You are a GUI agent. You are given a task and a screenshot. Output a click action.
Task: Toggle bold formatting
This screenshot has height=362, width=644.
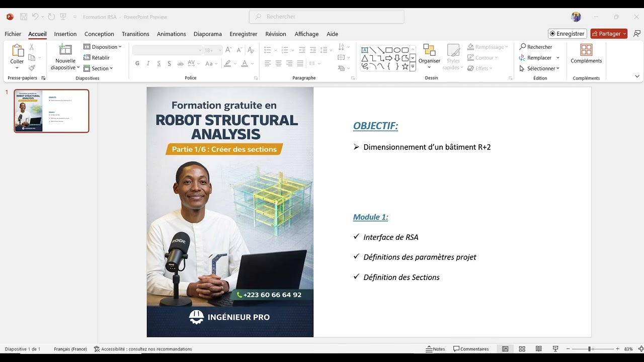[x=137, y=63]
